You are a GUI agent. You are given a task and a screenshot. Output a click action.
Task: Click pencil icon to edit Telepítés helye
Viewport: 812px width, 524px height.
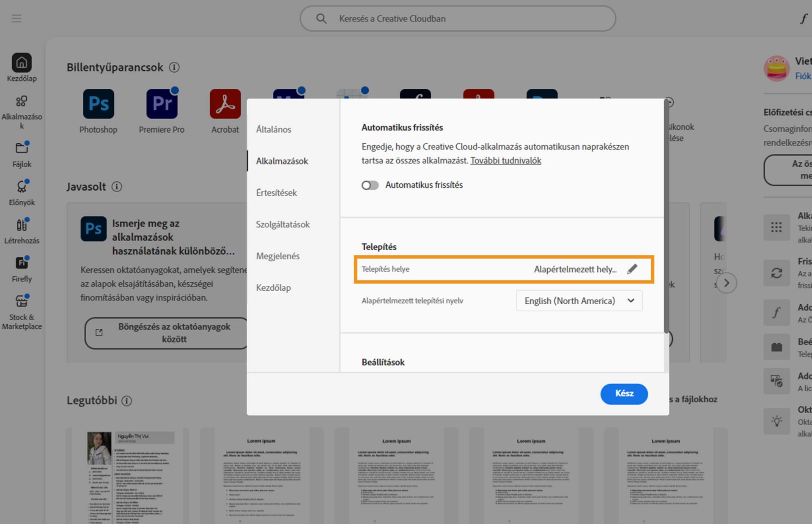coord(632,269)
